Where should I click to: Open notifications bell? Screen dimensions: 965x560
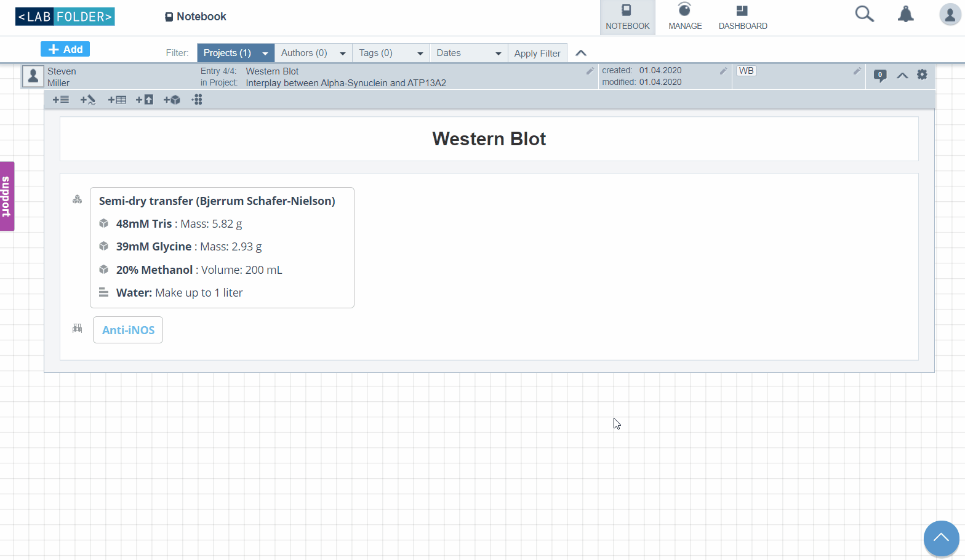point(905,14)
